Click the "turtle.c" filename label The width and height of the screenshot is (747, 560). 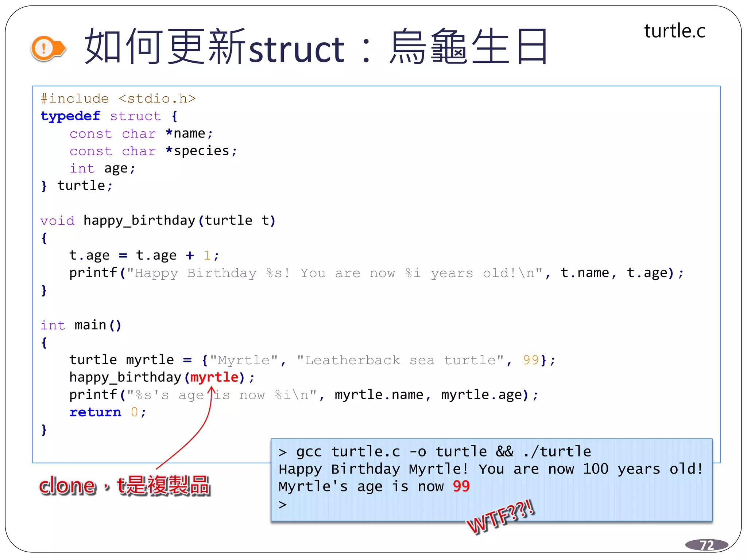click(674, 31)
